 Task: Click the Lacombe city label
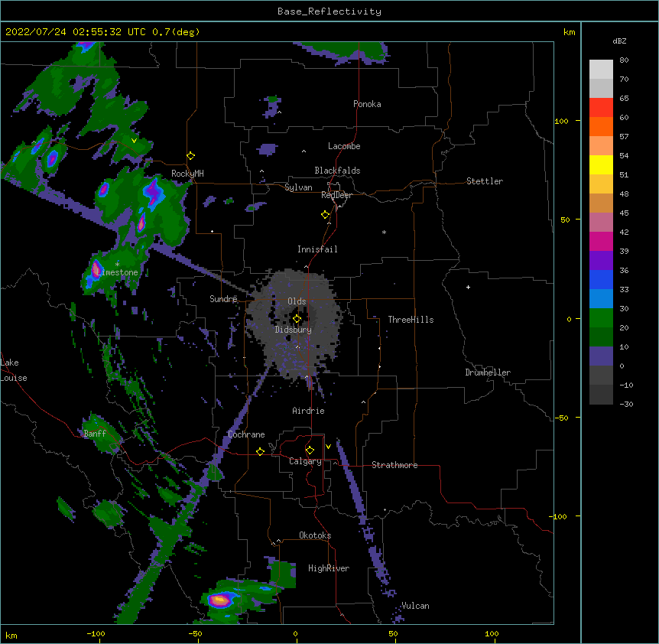[x=344, y=146]
